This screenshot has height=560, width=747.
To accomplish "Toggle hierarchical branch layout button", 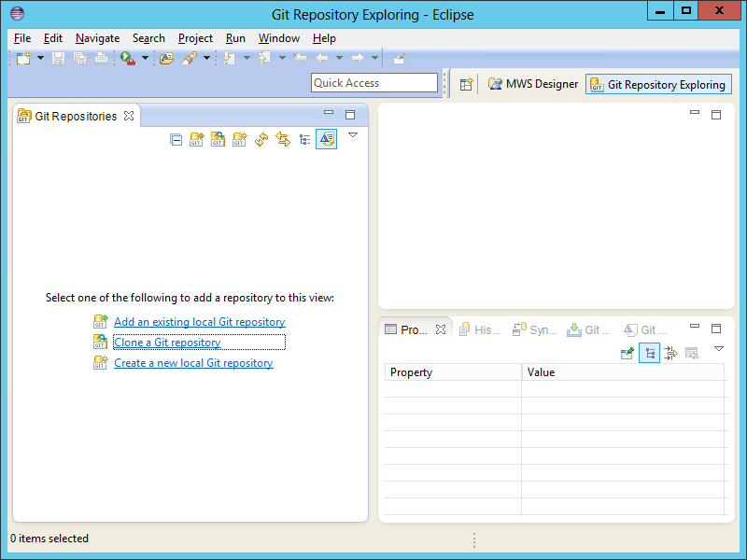I will (x=304, y=140).
